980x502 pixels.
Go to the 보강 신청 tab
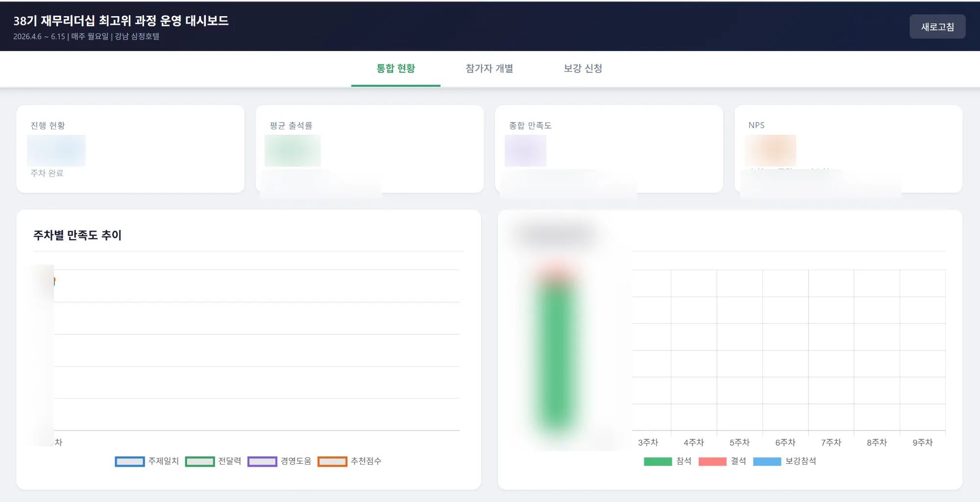(583, 69)
